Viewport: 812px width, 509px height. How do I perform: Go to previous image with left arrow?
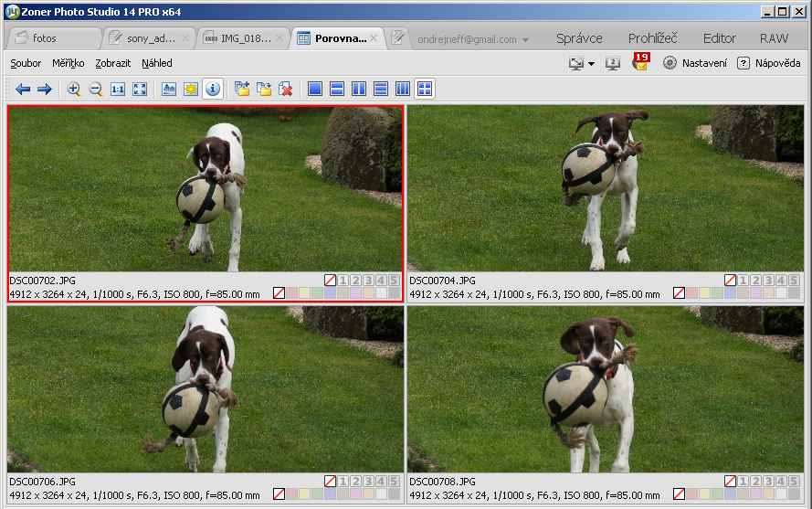(23, 89)
